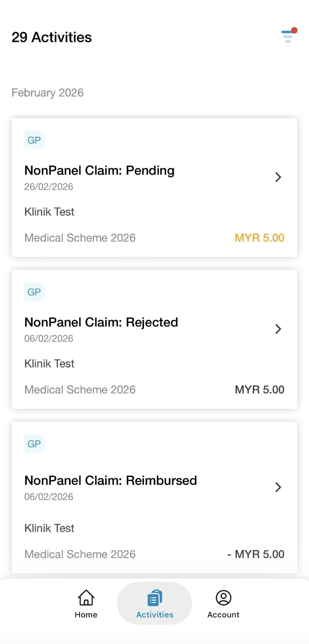309x644 pixels.
Task: Expand the Rejected claim chevron arrow
Action: 278,329
